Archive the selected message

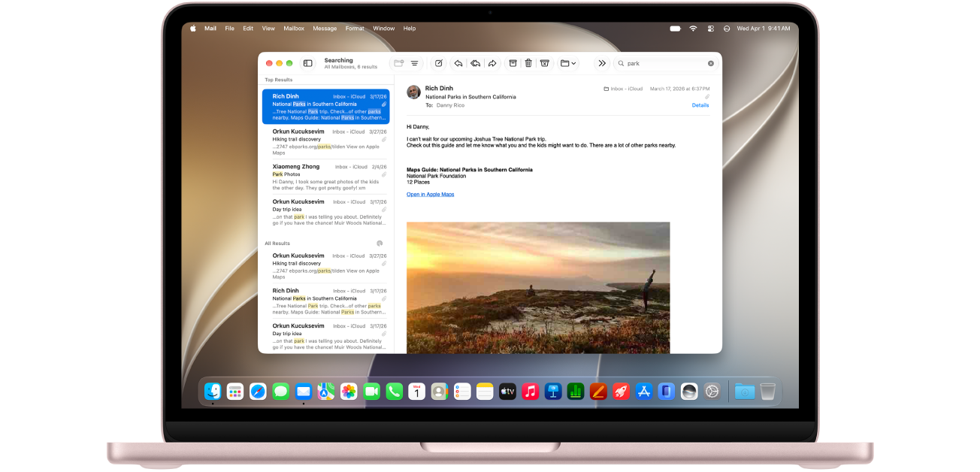513,63
